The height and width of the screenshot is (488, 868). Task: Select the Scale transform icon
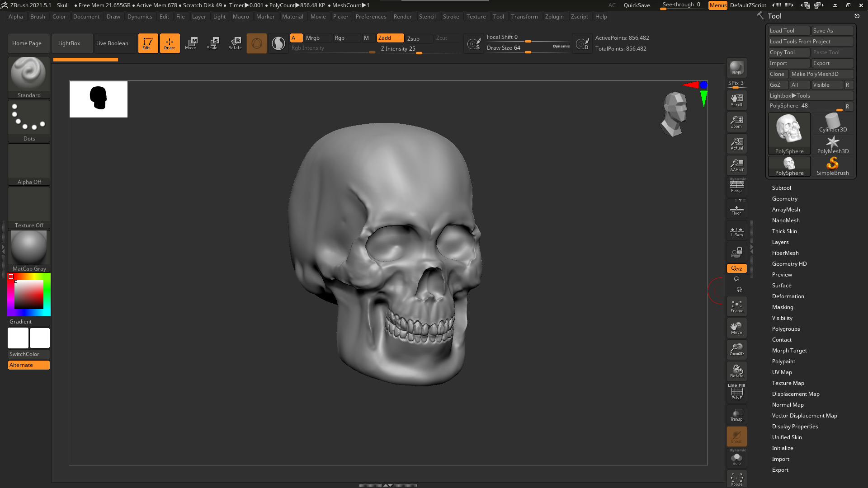point(212,43)
